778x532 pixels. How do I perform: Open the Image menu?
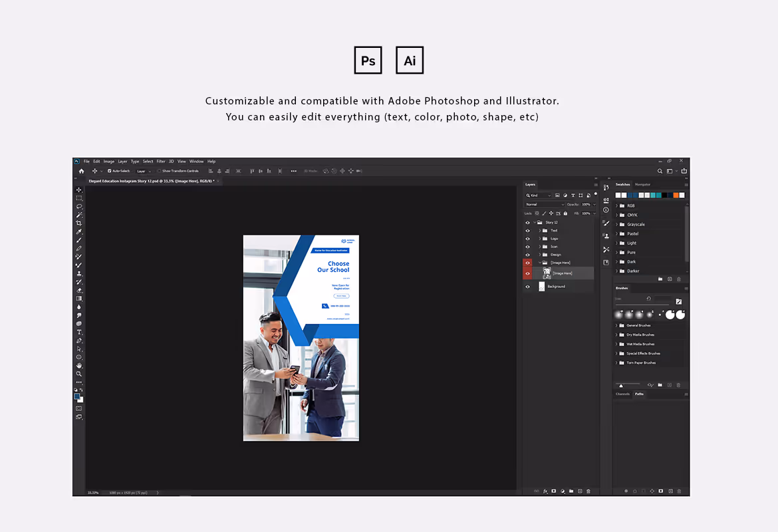point(108,162)
